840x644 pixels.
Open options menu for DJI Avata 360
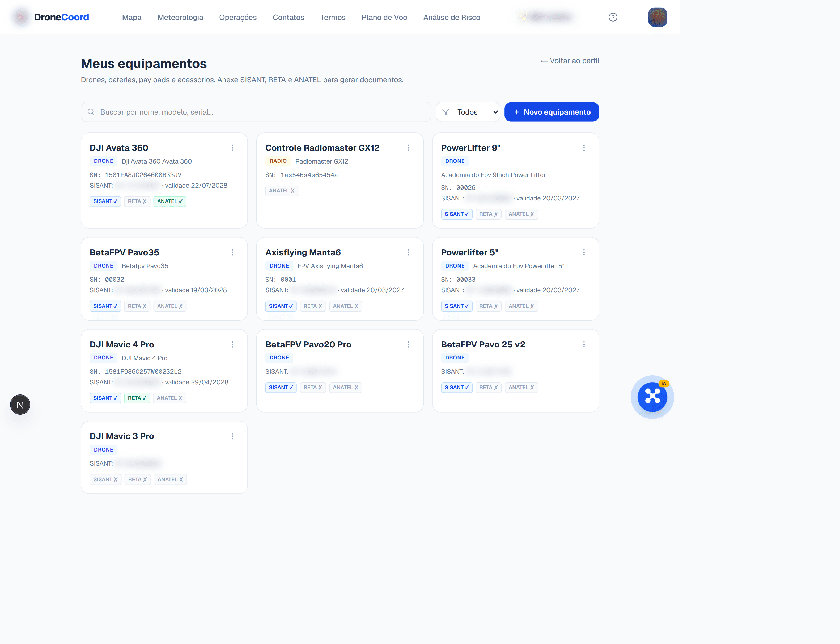(232, 148)
